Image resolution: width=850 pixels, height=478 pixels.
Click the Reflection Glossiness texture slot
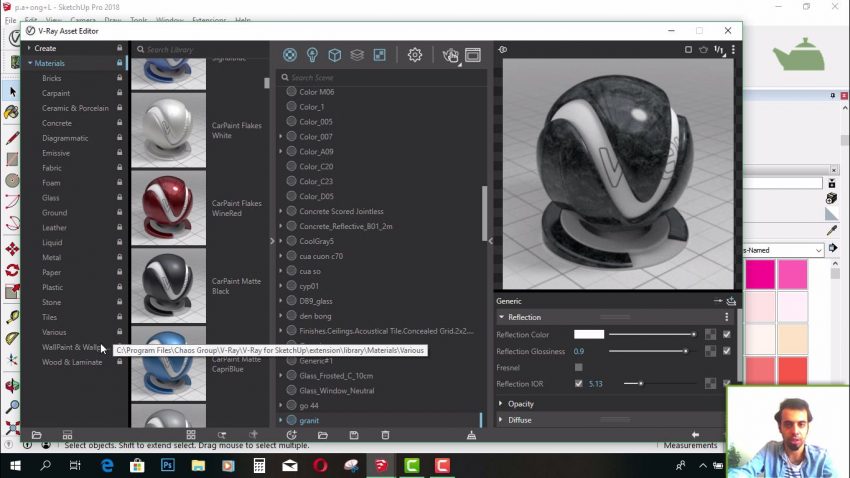tap(710, 351)
